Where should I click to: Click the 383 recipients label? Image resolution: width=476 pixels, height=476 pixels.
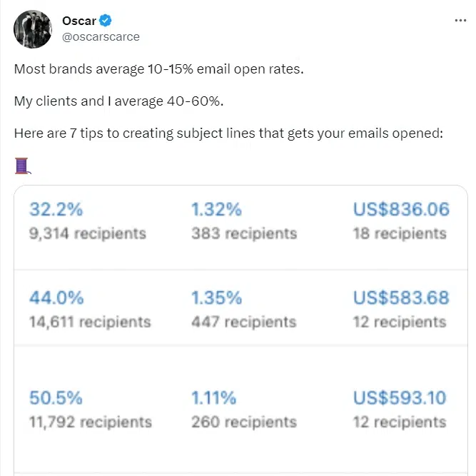pyautogui.click(x=244, y=233)
